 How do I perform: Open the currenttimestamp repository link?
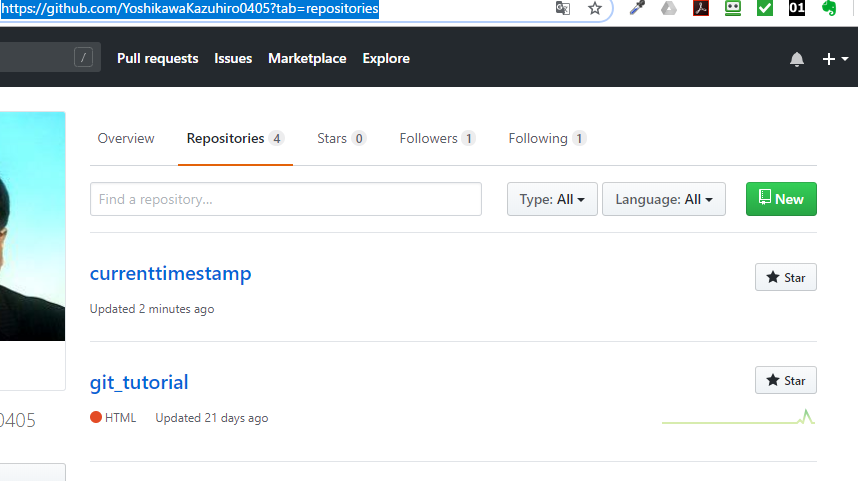tap(171, 274)
